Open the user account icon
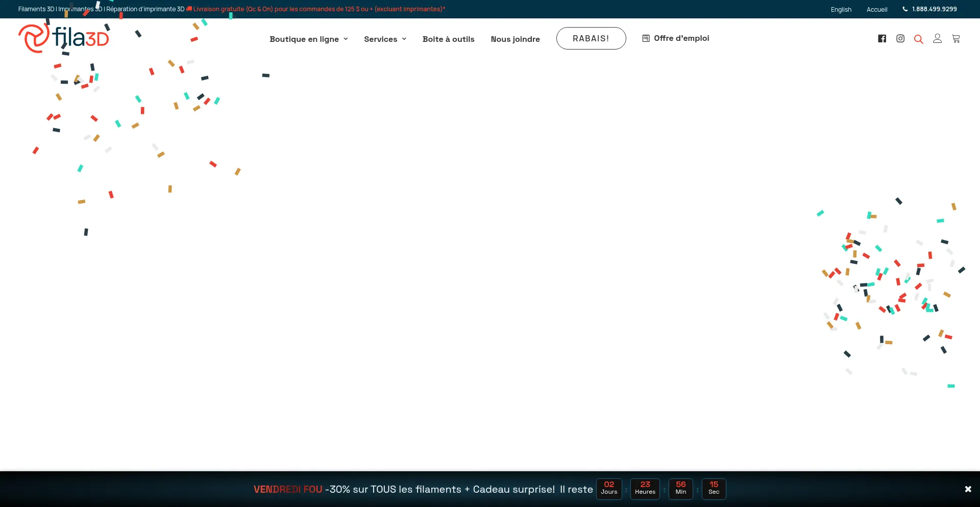 point(937,39)
